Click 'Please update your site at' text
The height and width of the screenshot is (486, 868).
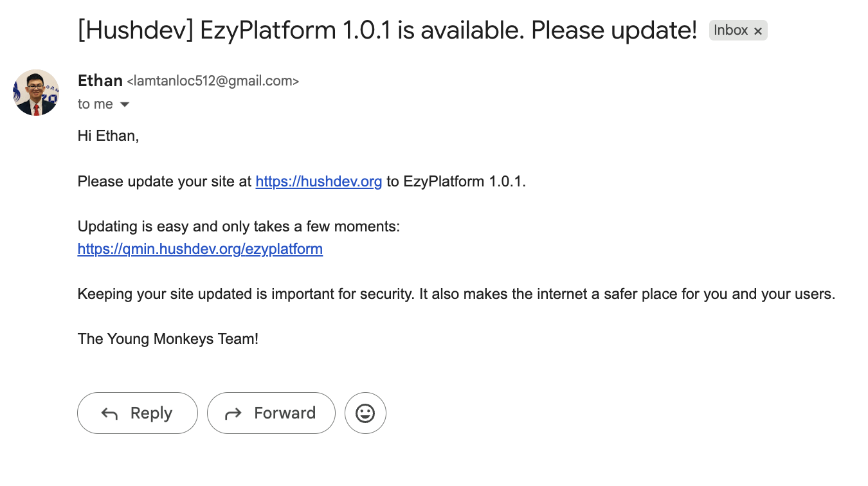(165, 181)
